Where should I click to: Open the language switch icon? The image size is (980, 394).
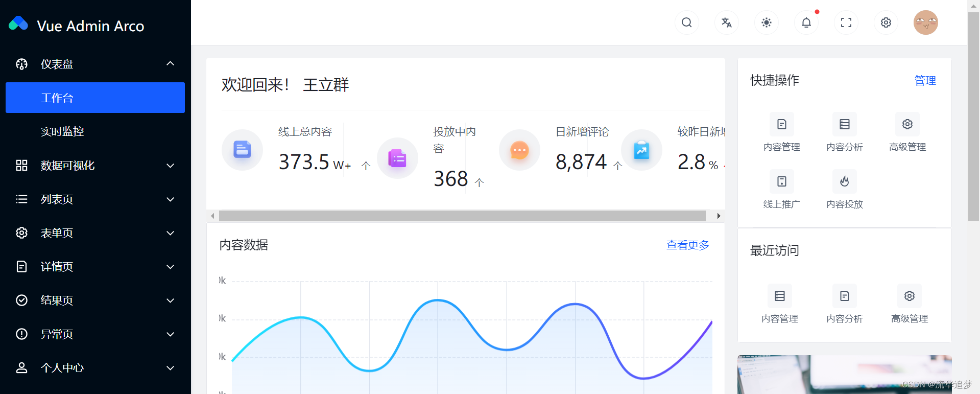pos(727,22)
